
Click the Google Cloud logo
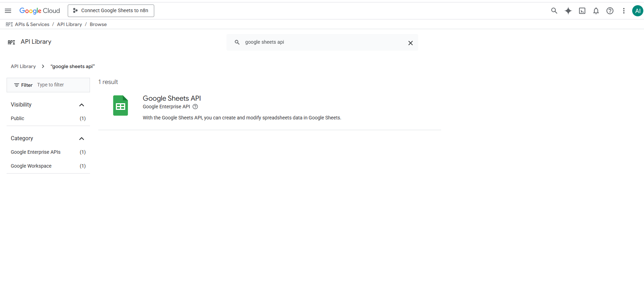[40, 11]
